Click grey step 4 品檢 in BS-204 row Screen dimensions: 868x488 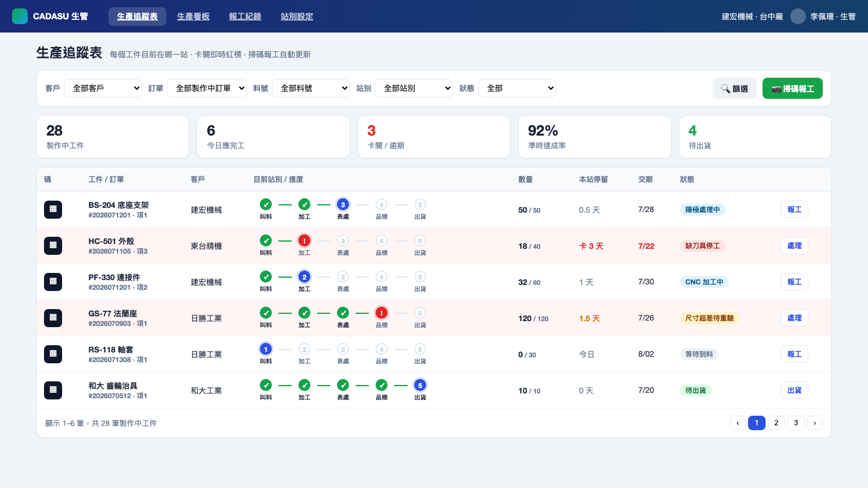tap(382, 204)
